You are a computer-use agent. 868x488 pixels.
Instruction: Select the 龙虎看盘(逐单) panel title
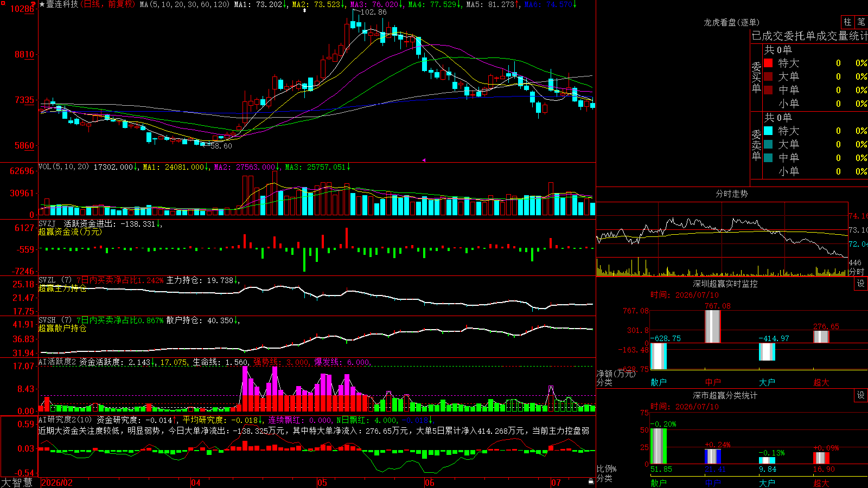pos(731,22)
